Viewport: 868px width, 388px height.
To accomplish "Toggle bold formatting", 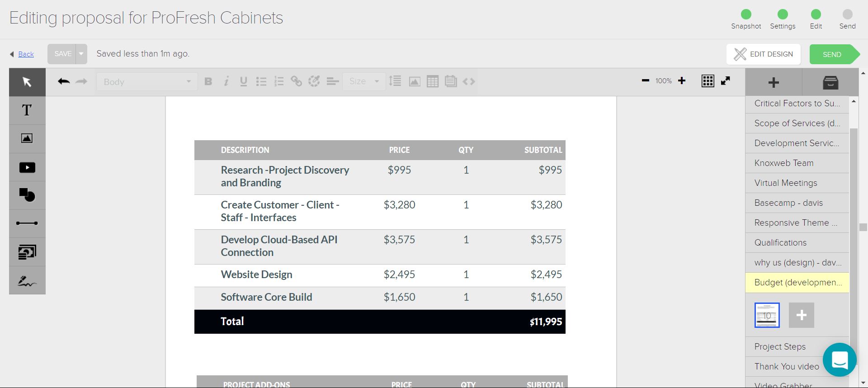I will tap(208, 81).
